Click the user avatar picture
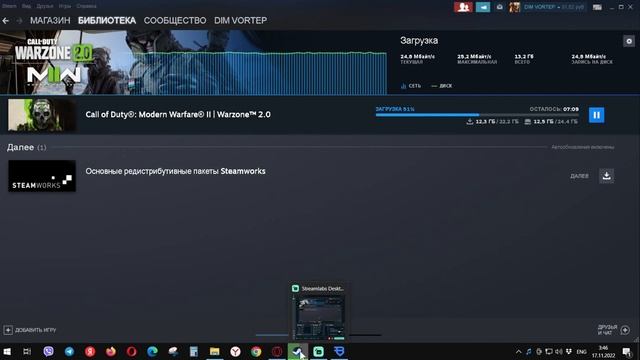Viewport: 640px width, 360px height. tap(514, 7)
